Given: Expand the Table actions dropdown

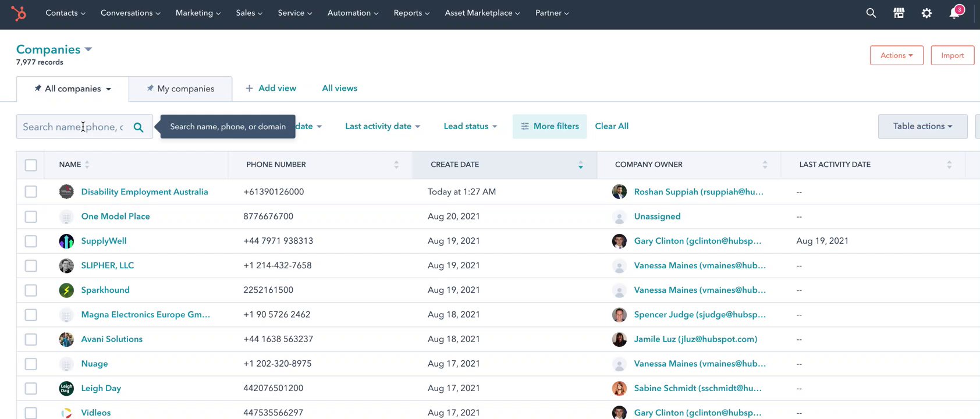Looking at the screenshot, I should [x=923, y=126].
